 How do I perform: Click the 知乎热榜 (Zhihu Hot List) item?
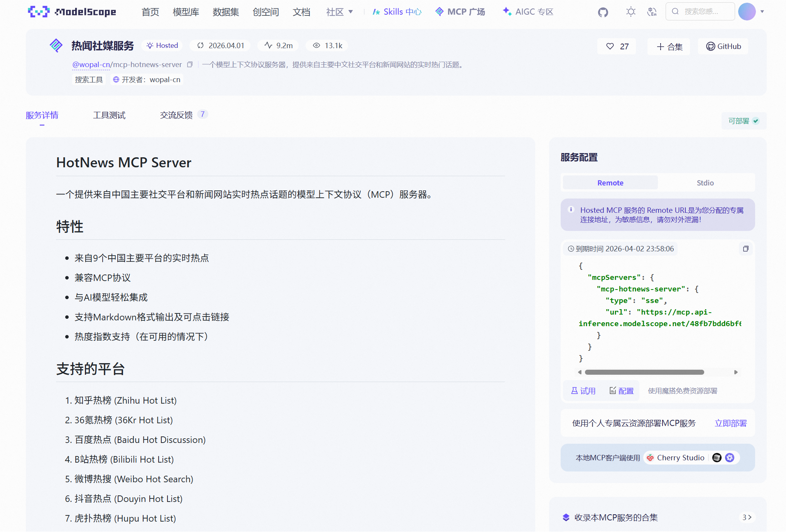[125, 401]
